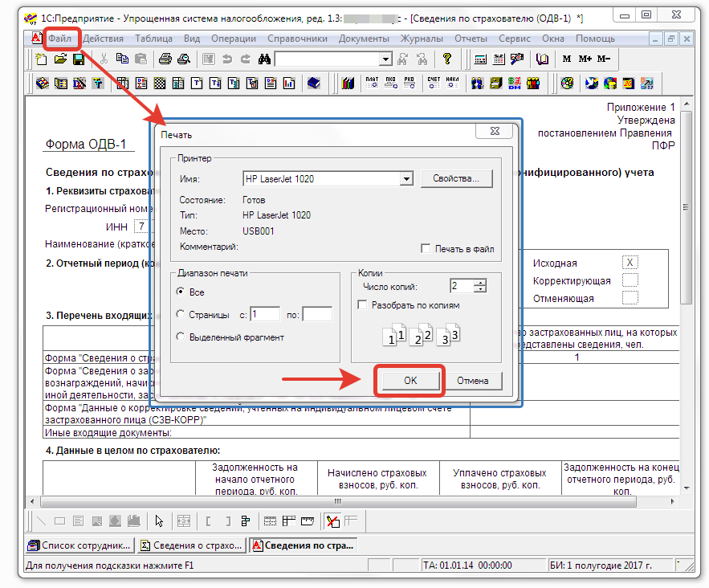This screenshot has height=588, width=709.
Task: Click the vertical scrollbar thumb of the document
Action: pos(687,207)
